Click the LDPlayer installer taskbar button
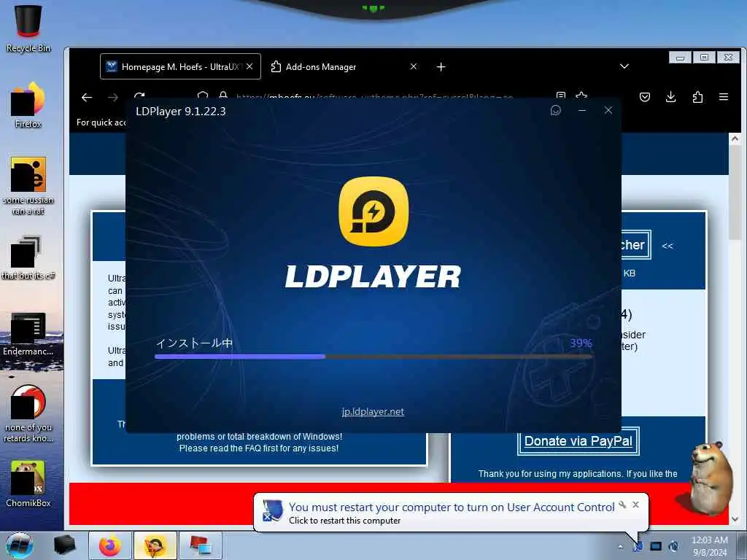This screenshot has width=747, height=560. tap(155, 545)
